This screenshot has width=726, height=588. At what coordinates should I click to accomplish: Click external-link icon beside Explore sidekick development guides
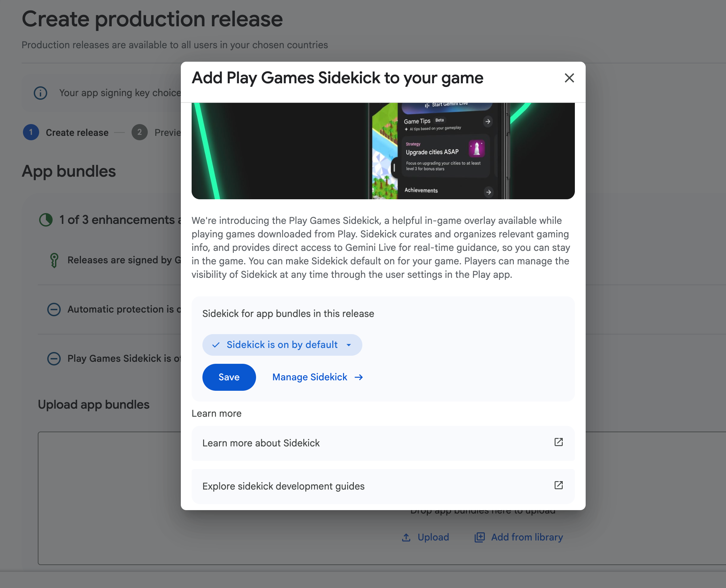558,485
